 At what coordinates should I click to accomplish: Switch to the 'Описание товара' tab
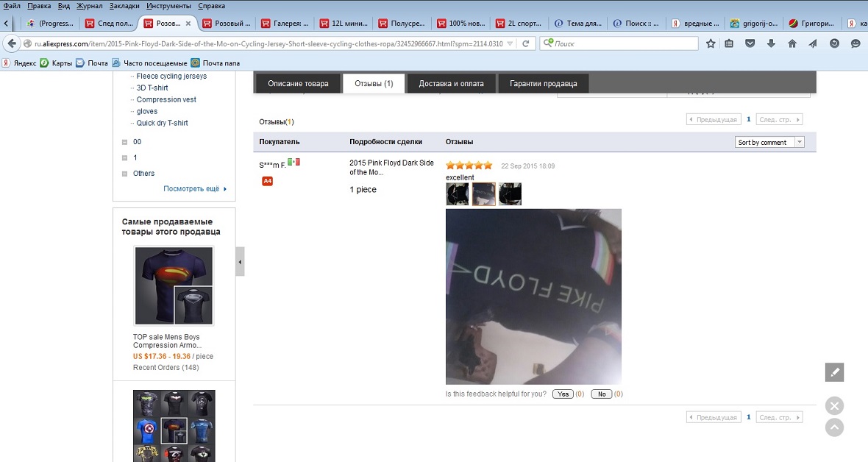[298, 83]
